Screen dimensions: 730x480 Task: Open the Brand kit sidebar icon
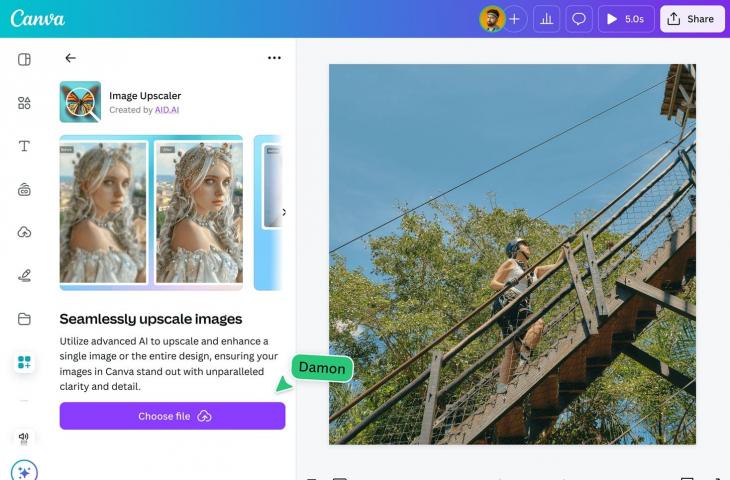pyautogui.click(x=24, y=189)
